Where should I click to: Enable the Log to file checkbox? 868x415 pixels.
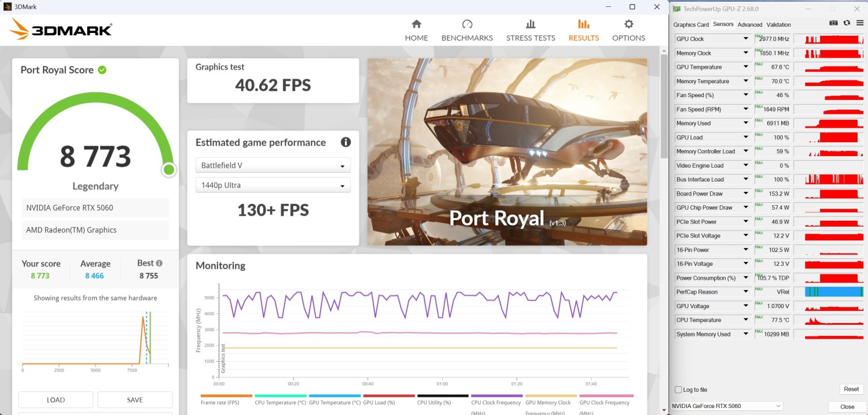(x=678, y=390)
